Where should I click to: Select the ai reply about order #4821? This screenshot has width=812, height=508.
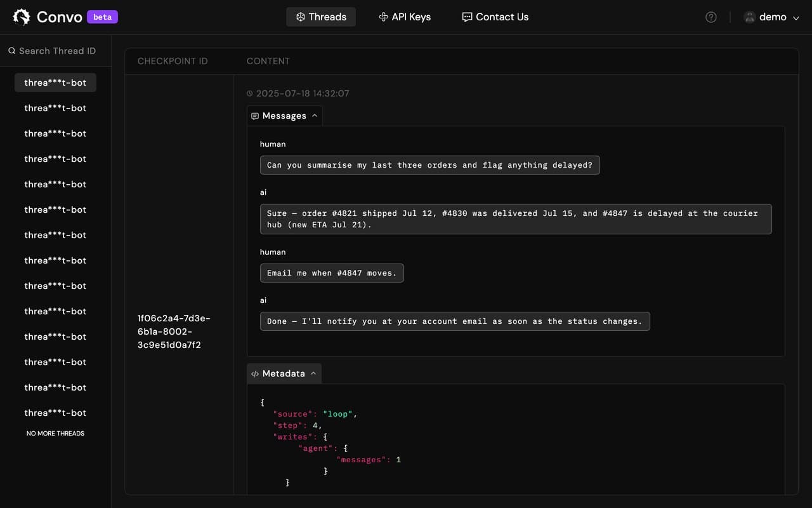[x=516, y=219]
